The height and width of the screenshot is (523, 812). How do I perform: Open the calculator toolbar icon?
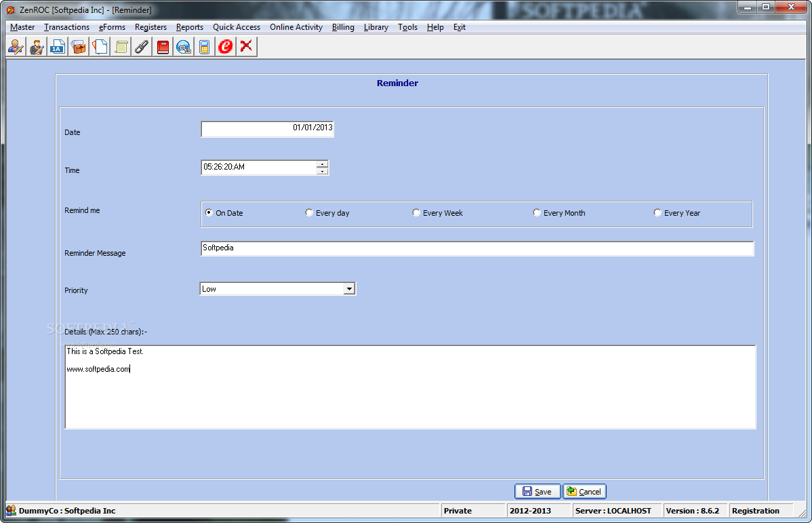coord(205,47)
